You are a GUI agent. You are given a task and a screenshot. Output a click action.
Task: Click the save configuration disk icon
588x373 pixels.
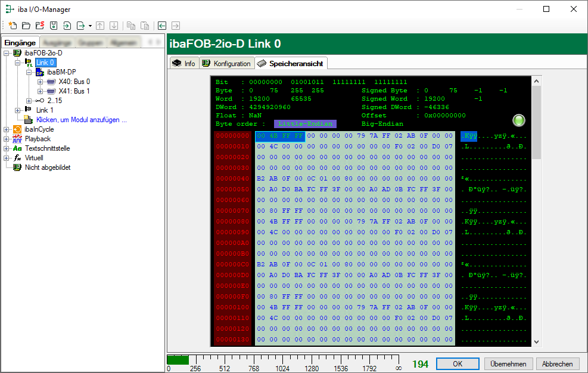coord(53,26)
